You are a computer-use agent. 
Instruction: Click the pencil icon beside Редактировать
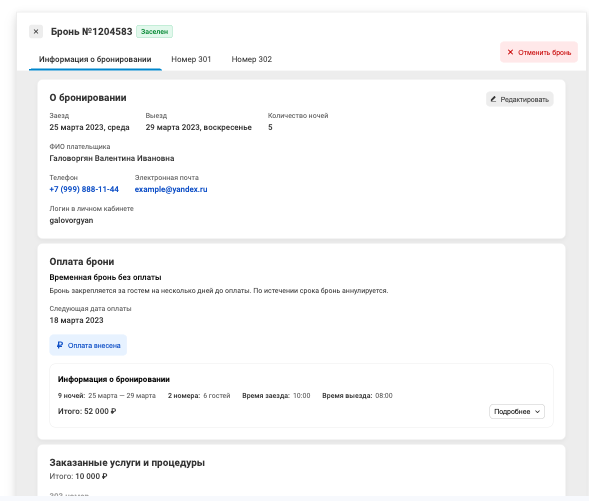pyautogui.click(x=493, y=99)
